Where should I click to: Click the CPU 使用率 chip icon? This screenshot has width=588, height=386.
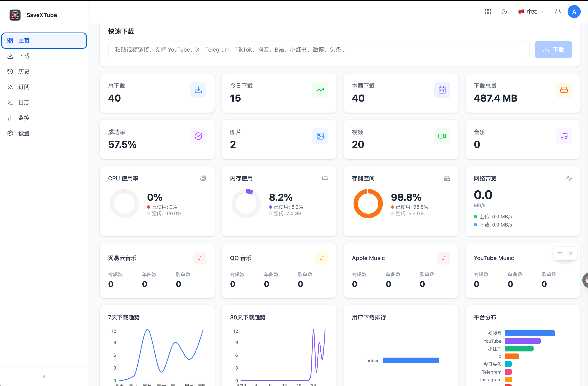(x=203, y=178)
